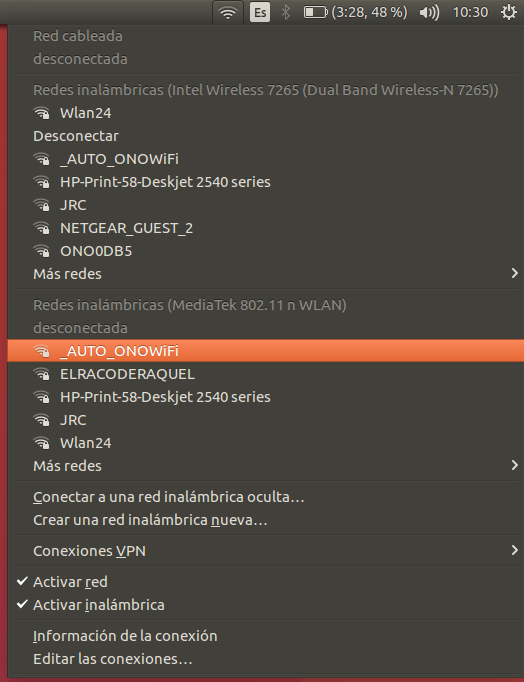The width and height of the screenshot is (524, 682).
Task: Click the Bluetooth indicator icon
Action: [x=286, y=12]
